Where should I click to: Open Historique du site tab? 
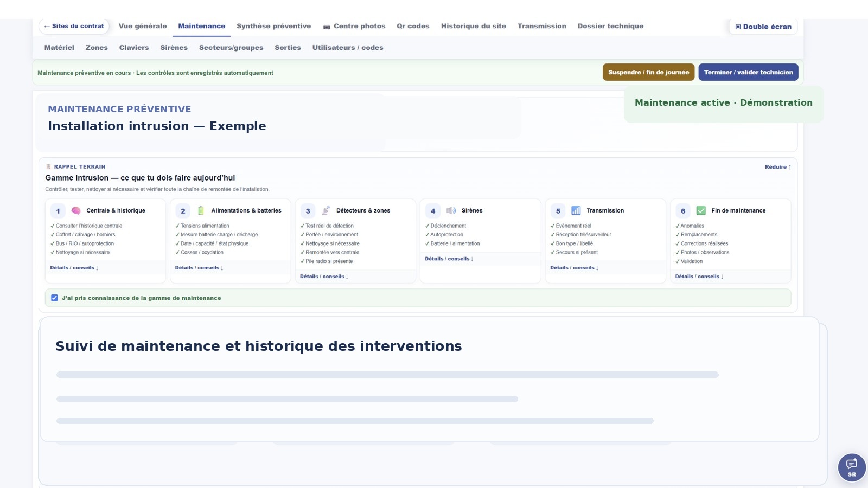coord(473,26)
